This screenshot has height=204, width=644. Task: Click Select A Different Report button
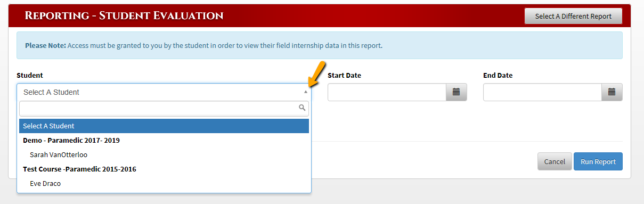click(x=573, y=16)
